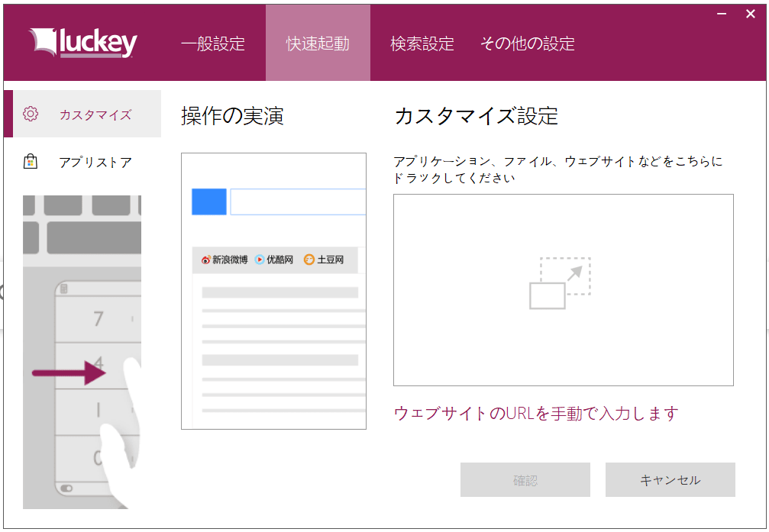Click the drag instruction text アプリケーション、ファイル
The width and height of the screenshot is (769, 532).
[x=558, y=169]
